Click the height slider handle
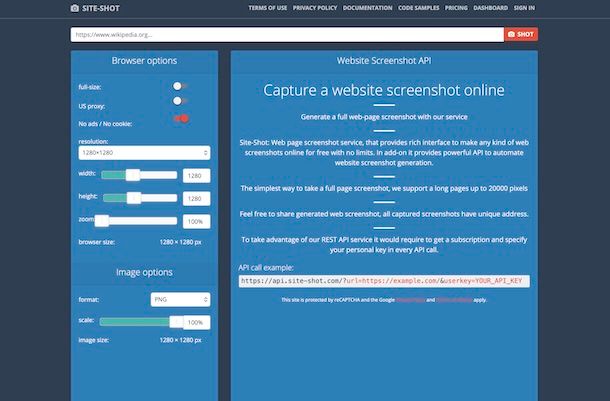 coord(134,198)
